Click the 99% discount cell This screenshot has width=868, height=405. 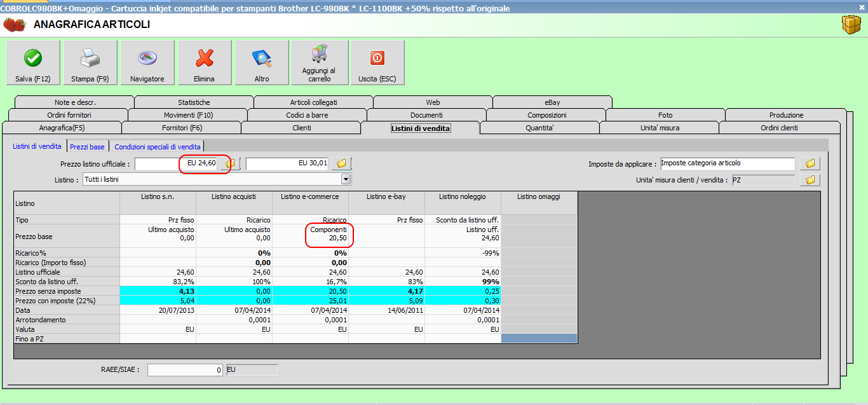[463, 281]
